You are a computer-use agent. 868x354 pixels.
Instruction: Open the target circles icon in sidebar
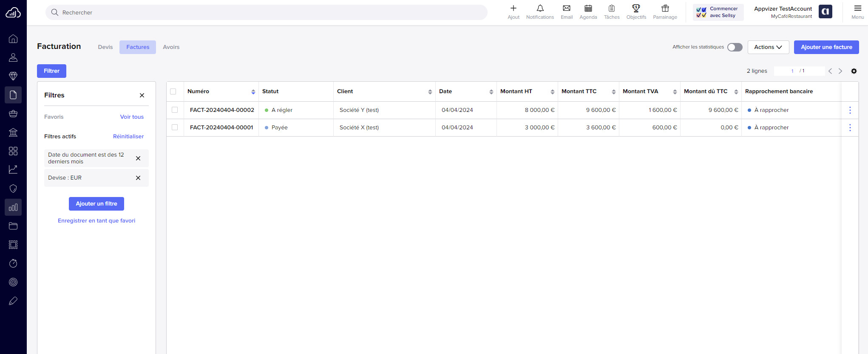click(13, 282)
